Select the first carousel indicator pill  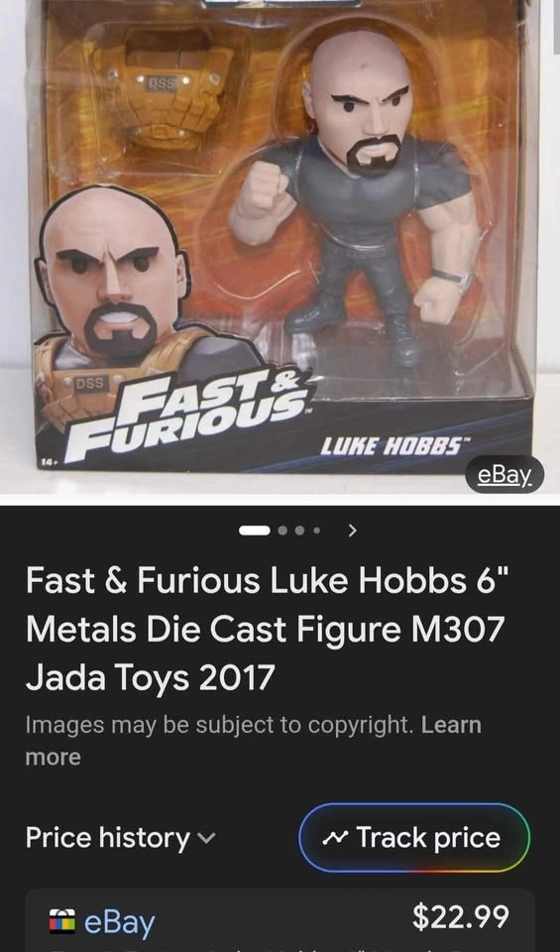(x=255, y=531)
